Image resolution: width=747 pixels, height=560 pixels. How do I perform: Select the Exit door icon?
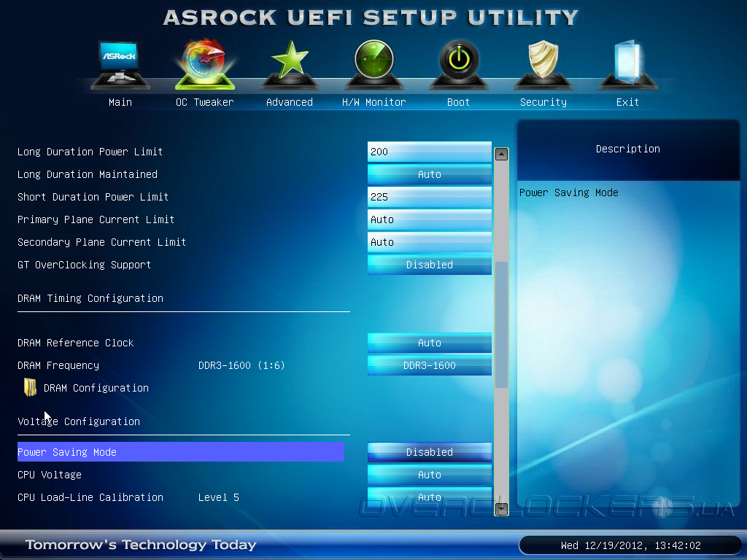pyautogui.click(x=627, y=64)
